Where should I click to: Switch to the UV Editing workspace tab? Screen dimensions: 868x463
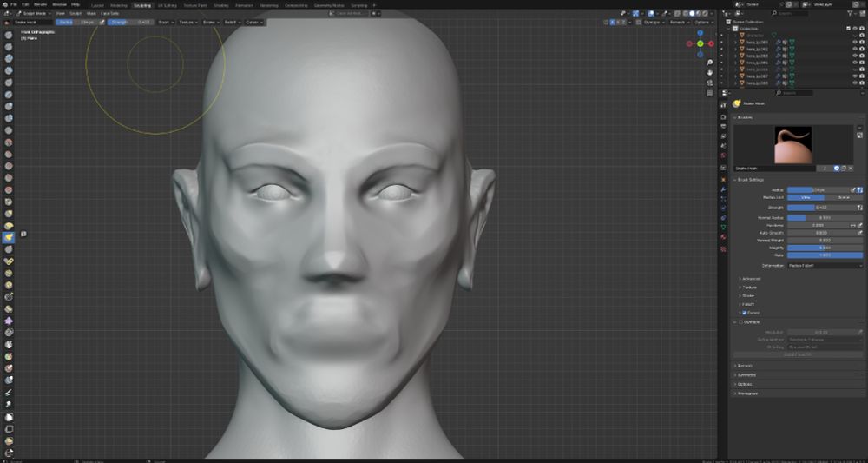click(x=167, y=4)
